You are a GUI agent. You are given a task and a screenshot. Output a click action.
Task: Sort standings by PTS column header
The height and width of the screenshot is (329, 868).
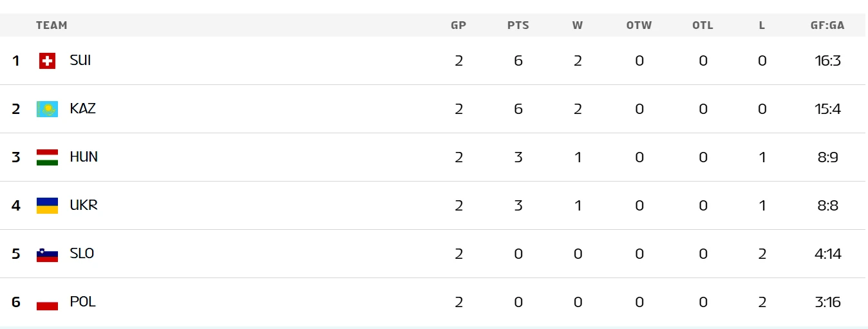[x=518, y=26]
